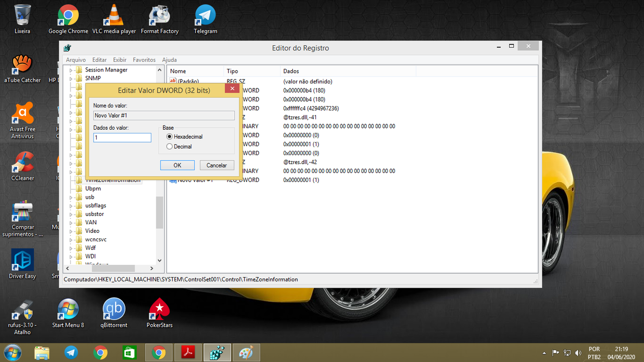This screenshot has height=362, width=644.
Task: Click the '(valor não definido)' data cell
Action: click(x=307, y=81)
